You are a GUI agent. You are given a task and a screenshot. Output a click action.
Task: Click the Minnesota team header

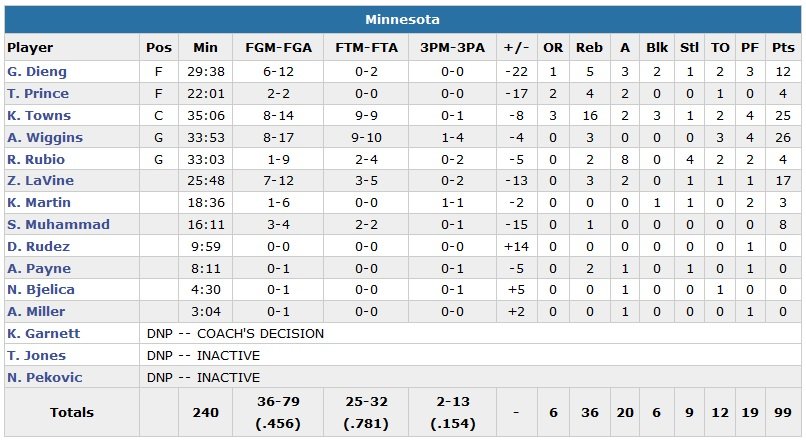(402, 20)
